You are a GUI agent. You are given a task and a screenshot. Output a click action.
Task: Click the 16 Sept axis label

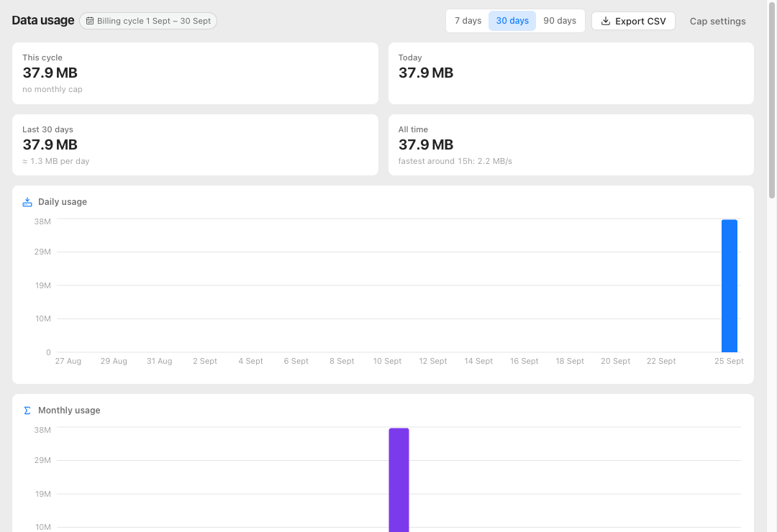pos(524,361)
